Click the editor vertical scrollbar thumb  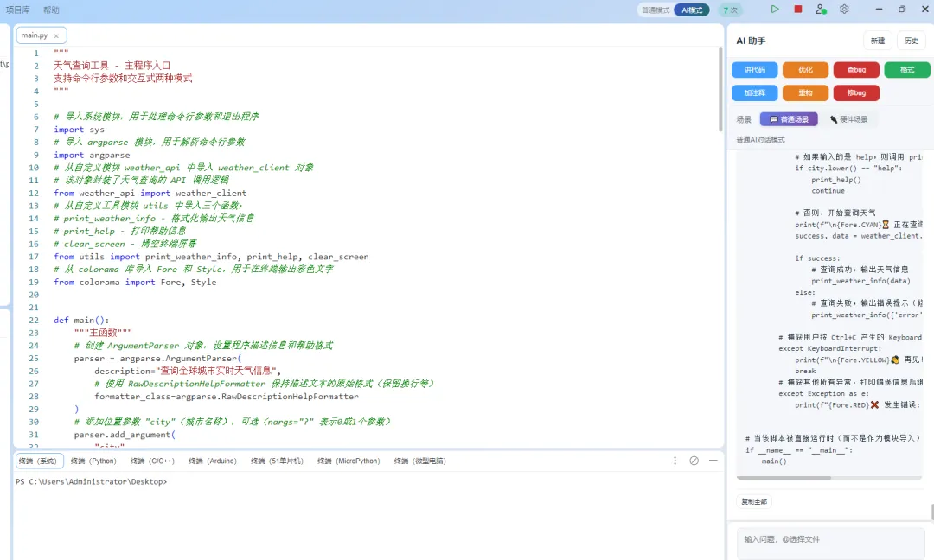[720, 89]
